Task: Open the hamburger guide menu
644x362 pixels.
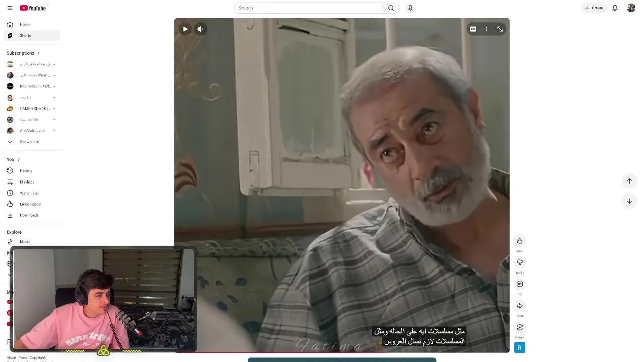Action: click(x=10, y=8)
